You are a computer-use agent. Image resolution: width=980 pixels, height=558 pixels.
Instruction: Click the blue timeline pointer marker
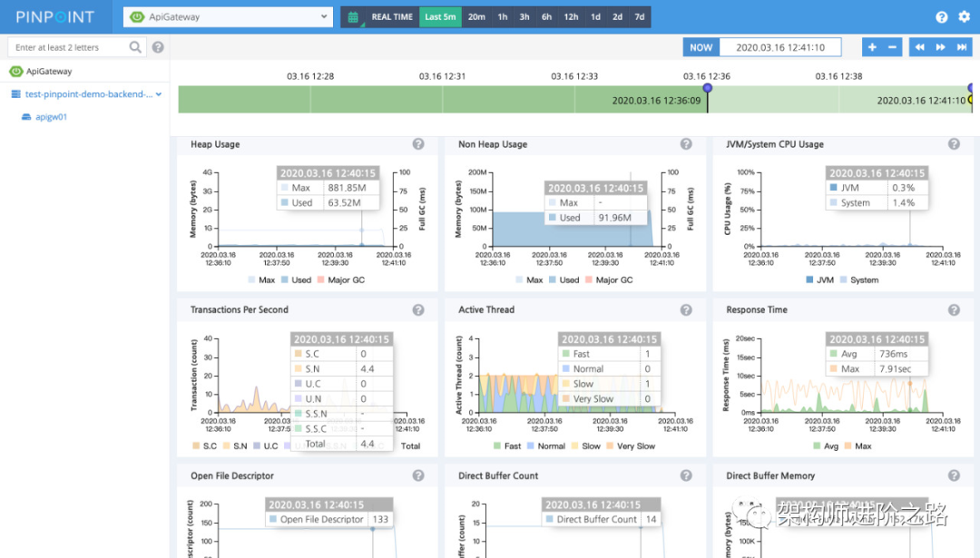click(708, 88)
